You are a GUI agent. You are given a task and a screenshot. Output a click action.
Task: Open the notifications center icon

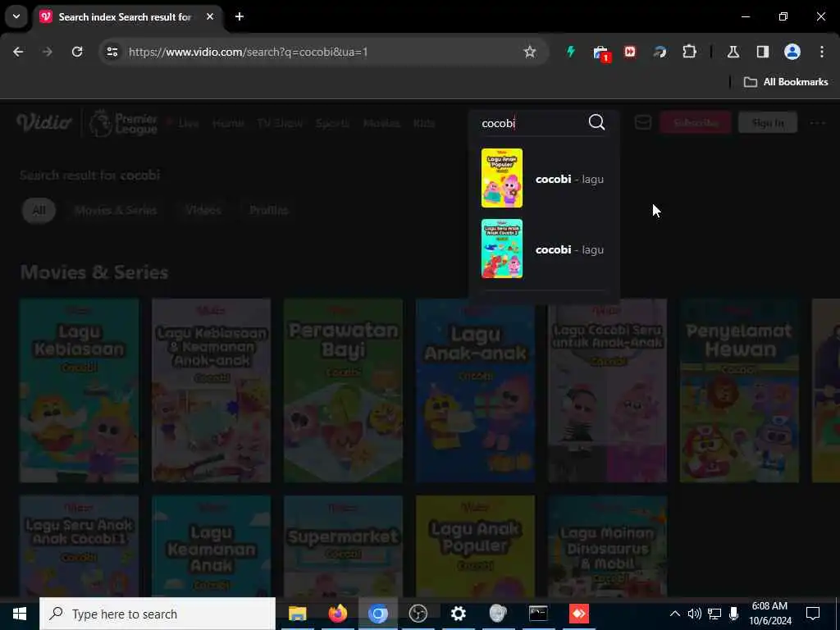point(813,614)
